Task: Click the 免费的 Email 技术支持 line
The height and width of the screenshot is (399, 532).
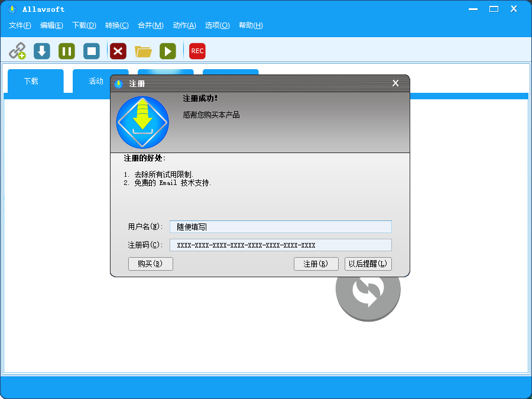Action: tap(167, 183)
